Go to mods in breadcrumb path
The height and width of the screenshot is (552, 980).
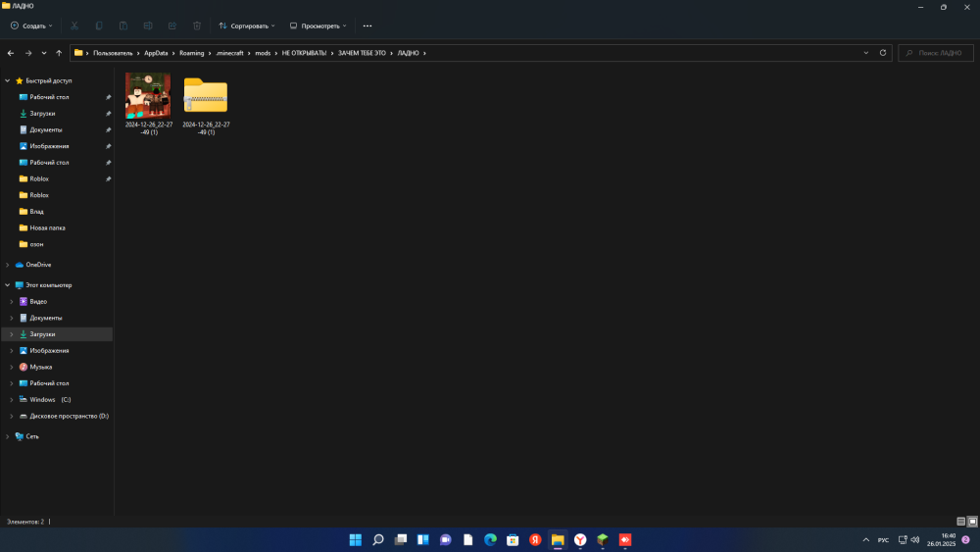click(x=263, y=53)
